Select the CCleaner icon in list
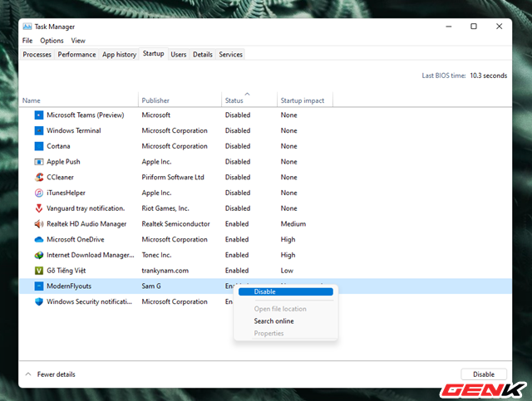 pos(39,177)
